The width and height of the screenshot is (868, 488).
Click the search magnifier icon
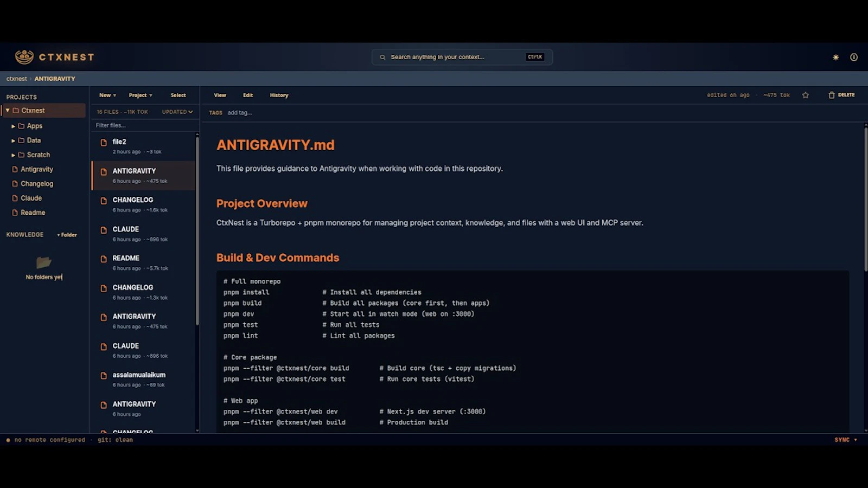coord(382,57)
